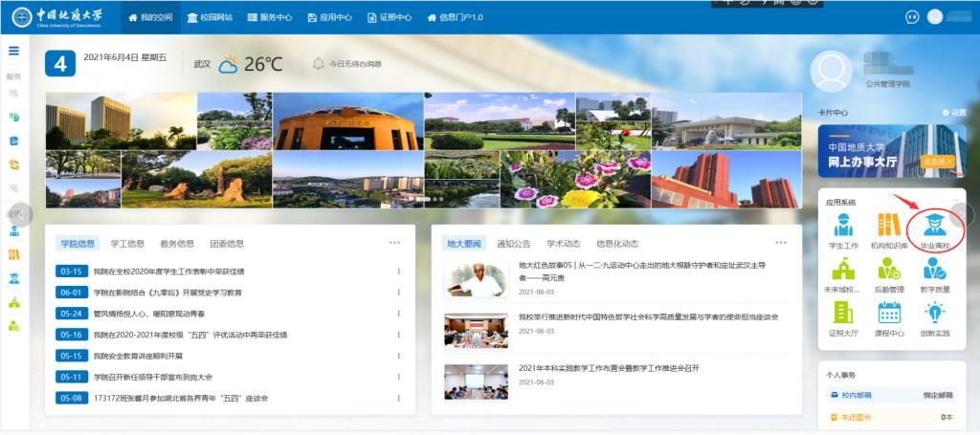Open the 后勤管理 app icon
980x435 pixels.
point(888,269)
